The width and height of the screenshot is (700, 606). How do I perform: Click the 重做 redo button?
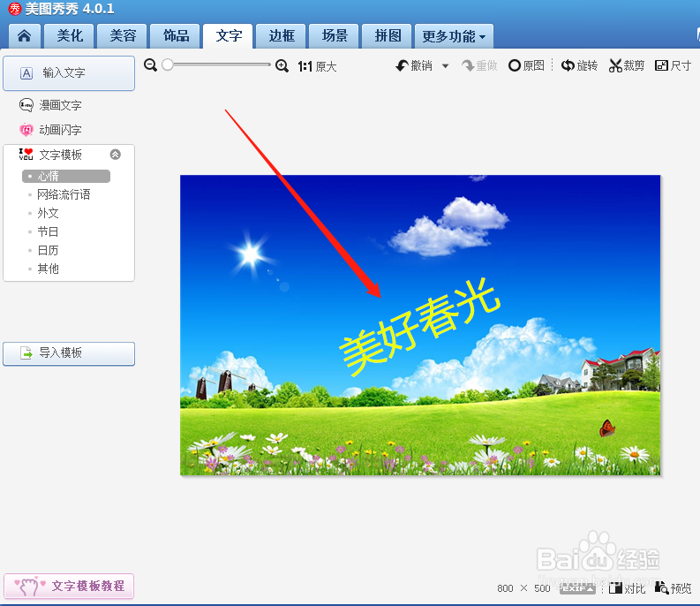[x=479, y=65]
